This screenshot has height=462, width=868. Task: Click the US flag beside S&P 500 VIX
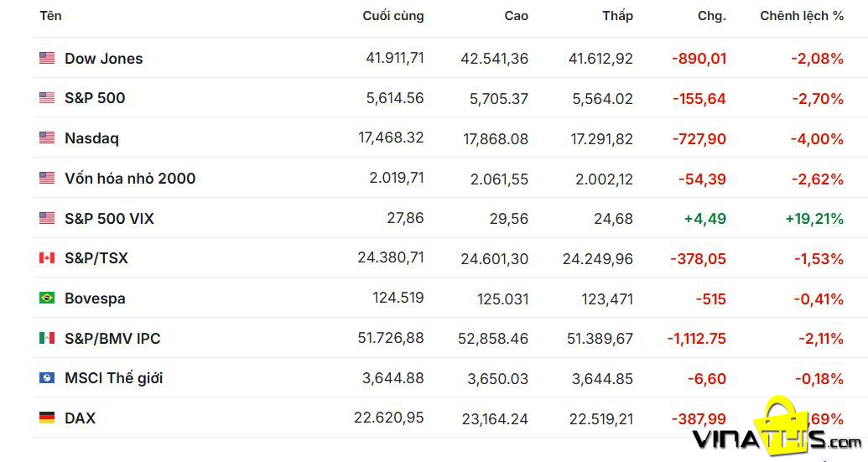tap(47, 218)
